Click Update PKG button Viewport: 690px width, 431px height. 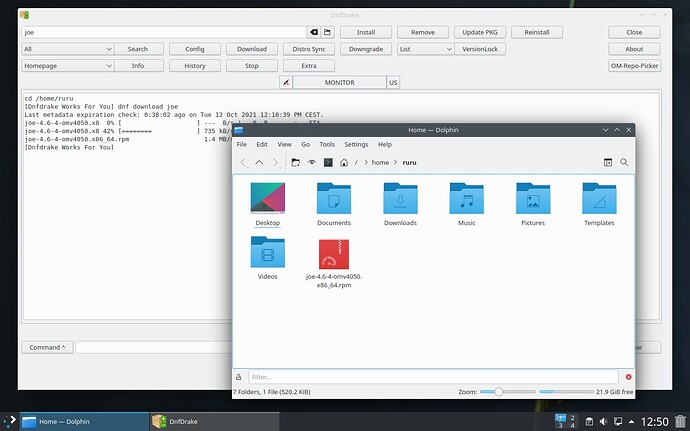(x=480, y=32)
